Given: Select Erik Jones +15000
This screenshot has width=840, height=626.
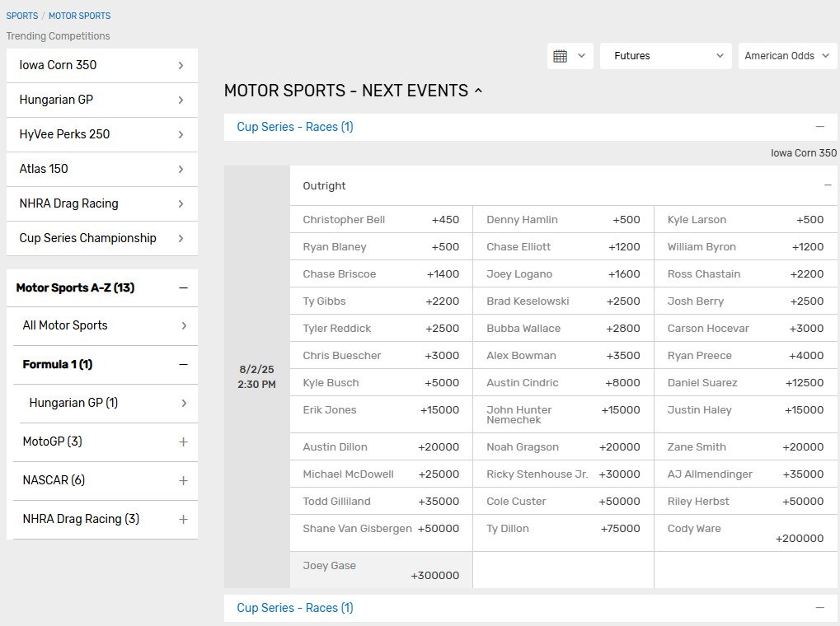Looking at the screenshot, I should [381, 415].
